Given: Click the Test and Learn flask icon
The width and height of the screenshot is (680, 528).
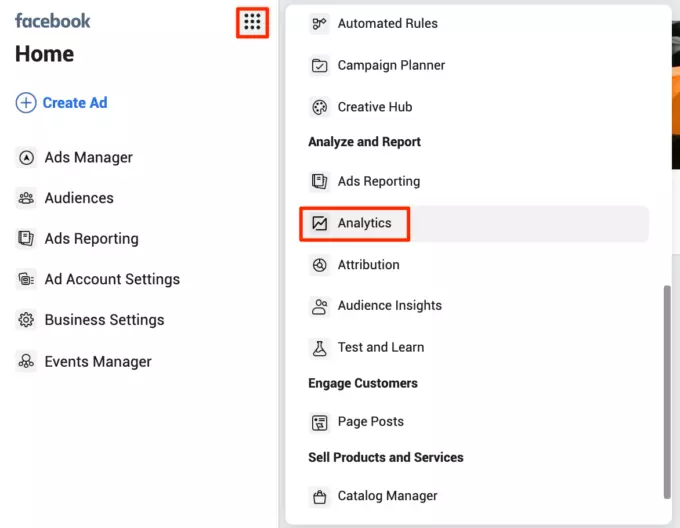Looking at the screenshot, I should 320,347.
